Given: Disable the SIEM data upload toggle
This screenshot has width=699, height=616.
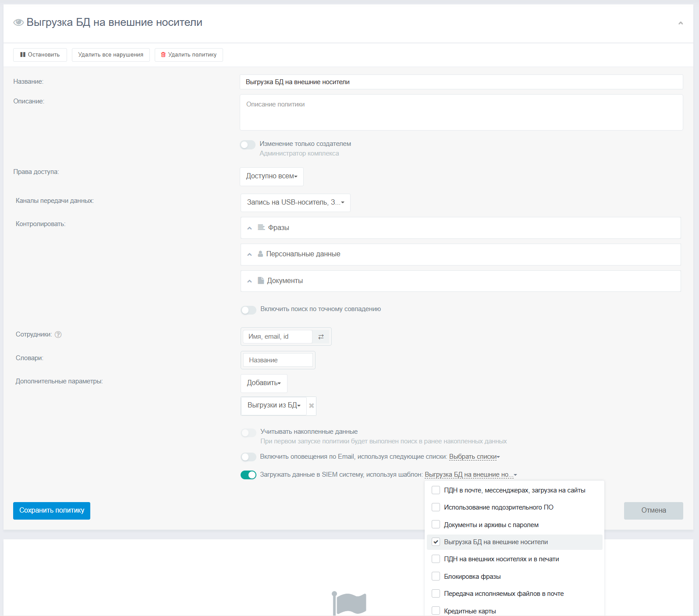Looking at the screenshot, I should 248,475.
